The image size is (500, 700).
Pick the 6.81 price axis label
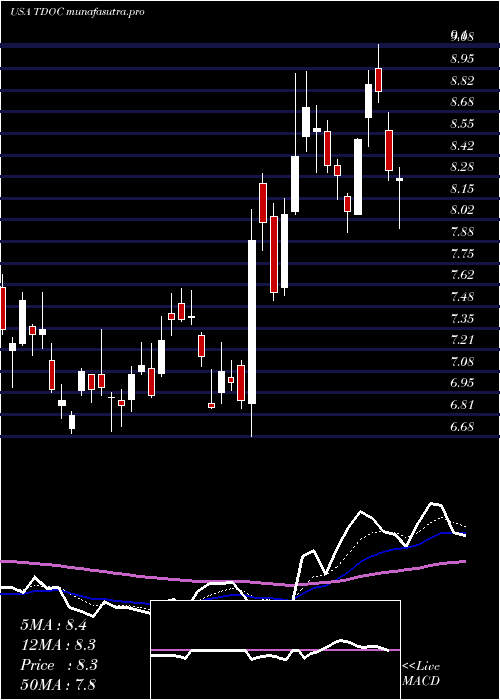coord(462,405)
